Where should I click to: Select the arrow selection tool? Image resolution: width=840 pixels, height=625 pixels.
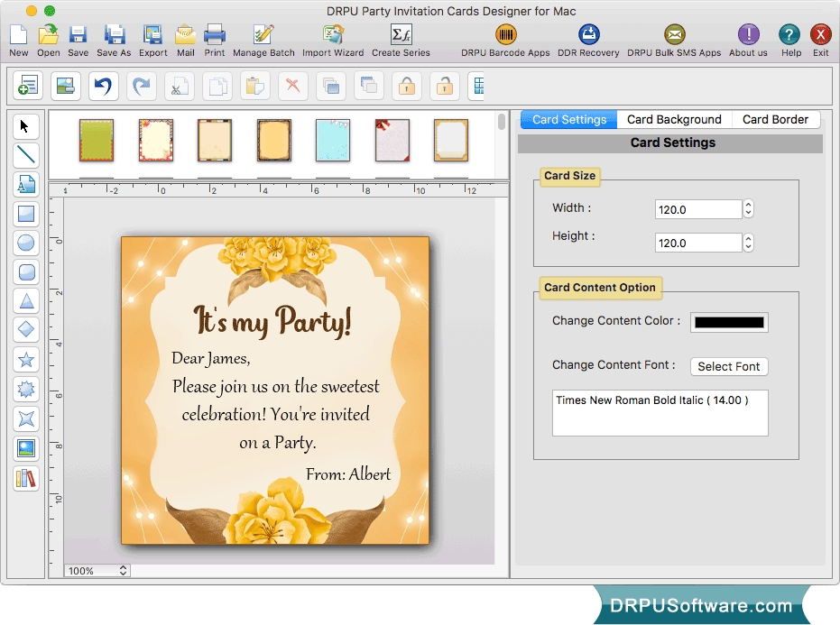coord(25,126)
